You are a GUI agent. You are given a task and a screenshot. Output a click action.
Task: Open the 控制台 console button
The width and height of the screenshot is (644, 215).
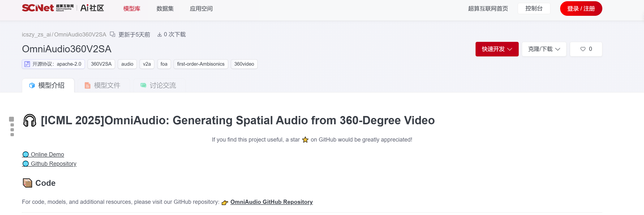[534, 9]
